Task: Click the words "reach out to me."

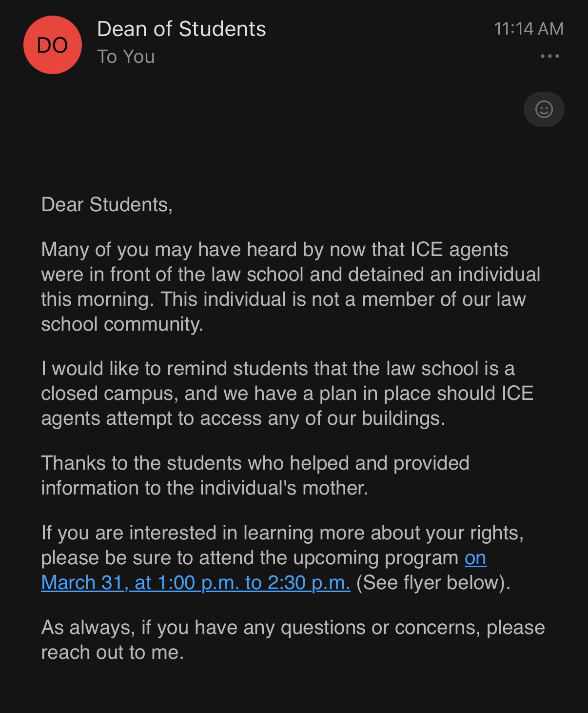Action: (x=112, y=653)
